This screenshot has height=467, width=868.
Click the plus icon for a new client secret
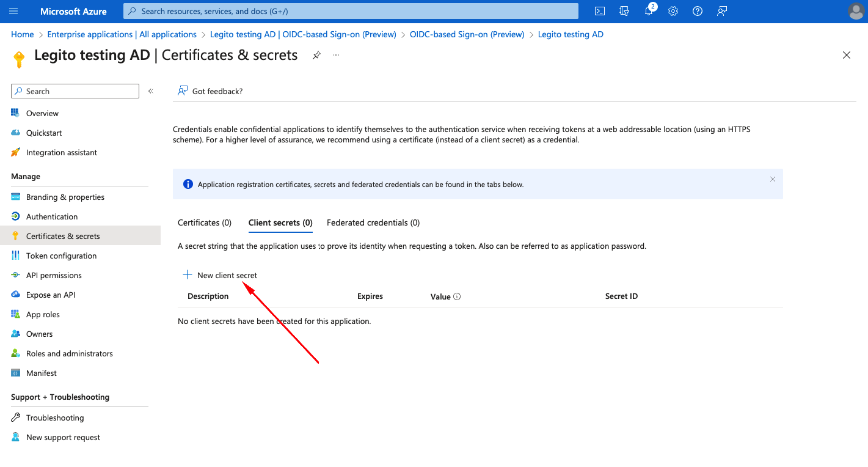pyautogui.click(x=188, y=275)
